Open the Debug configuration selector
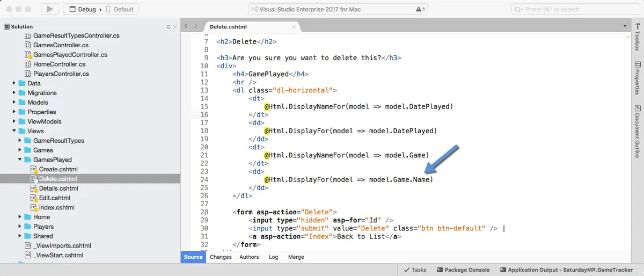 point(83,9)
